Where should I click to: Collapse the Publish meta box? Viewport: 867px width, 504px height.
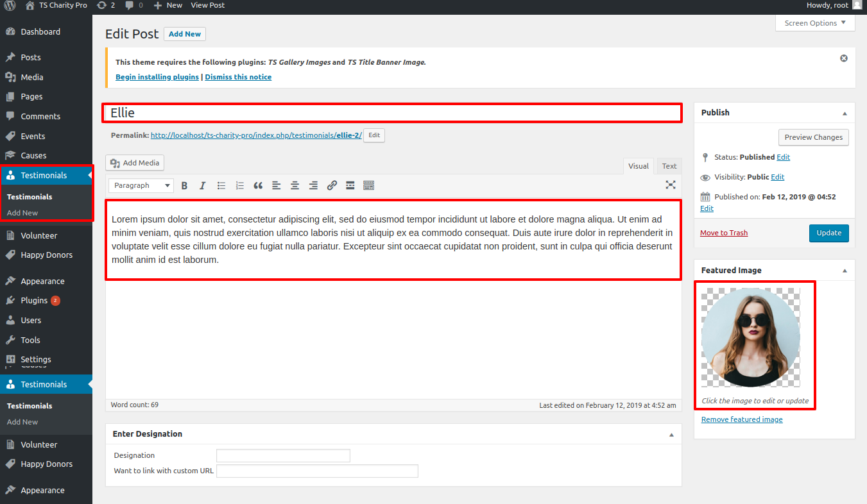(845, 113)
